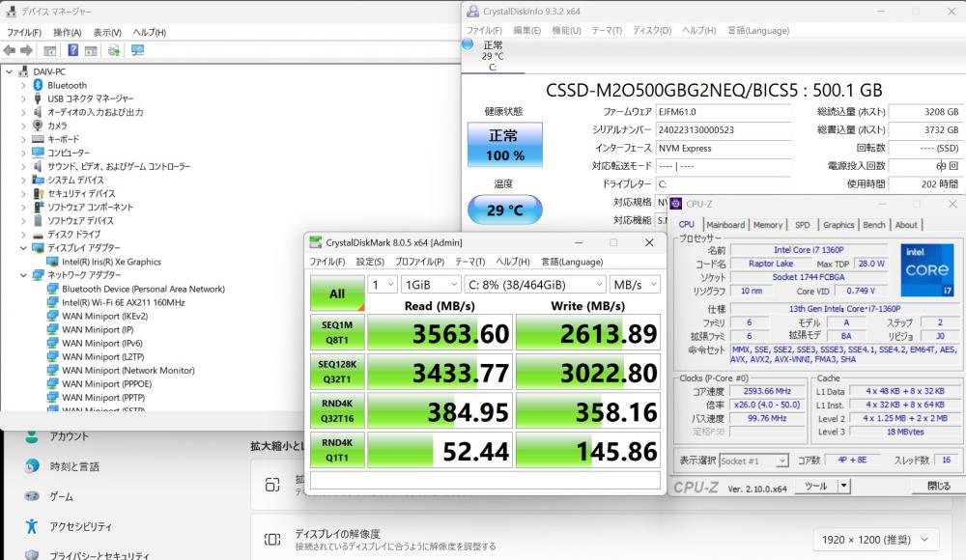The image size is (966, 560).
Task: Click the scan hardware monitor toolbar icon
Action: pos(137,50)
